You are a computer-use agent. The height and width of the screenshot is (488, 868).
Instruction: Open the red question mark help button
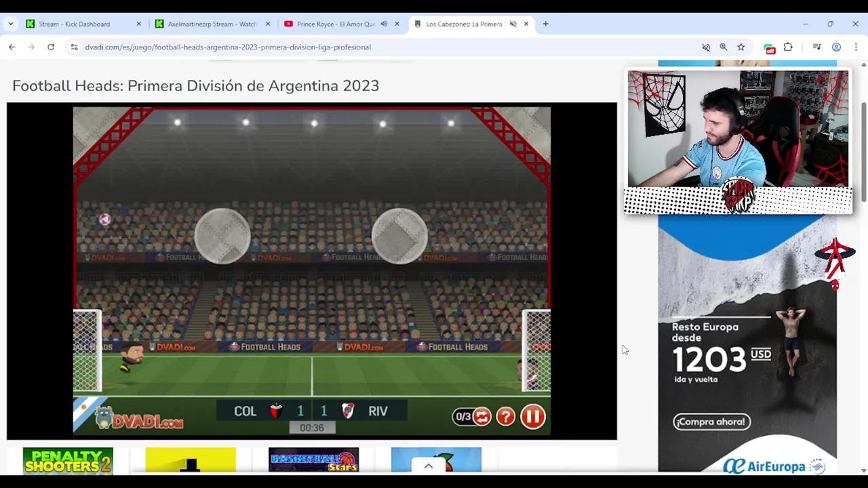506,416
